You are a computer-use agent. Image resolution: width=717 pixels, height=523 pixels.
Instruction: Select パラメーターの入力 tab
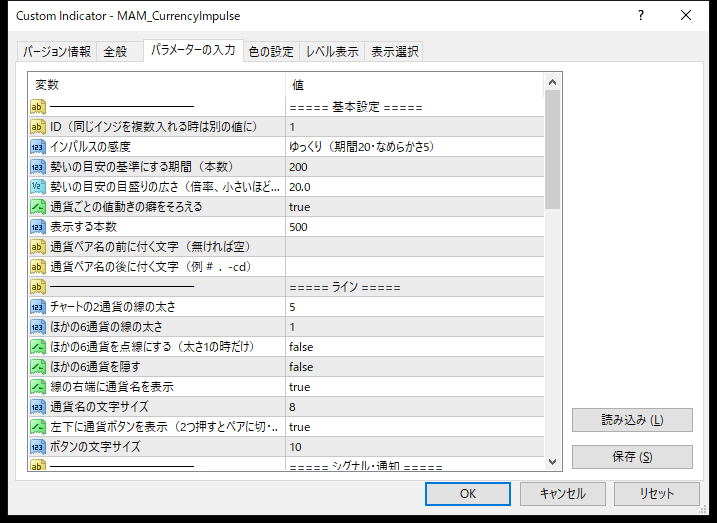point(193,49)
